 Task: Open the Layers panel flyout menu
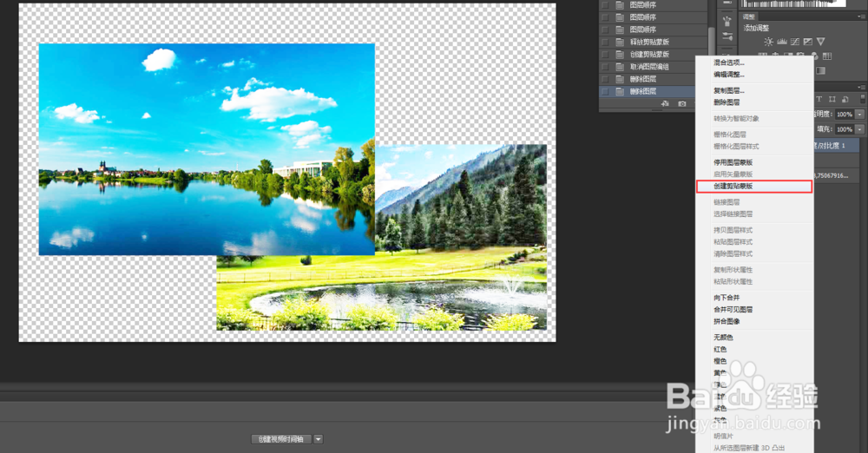[862, 87]
